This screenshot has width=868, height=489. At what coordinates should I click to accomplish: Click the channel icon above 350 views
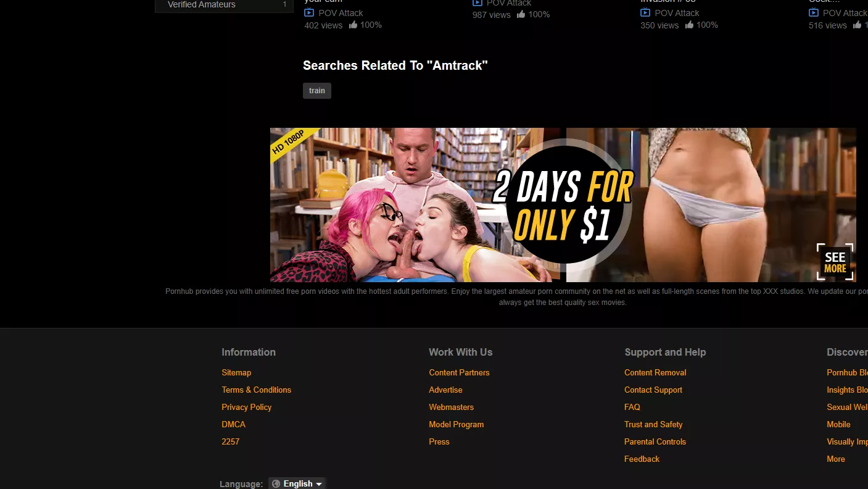(x=645, y=13)
